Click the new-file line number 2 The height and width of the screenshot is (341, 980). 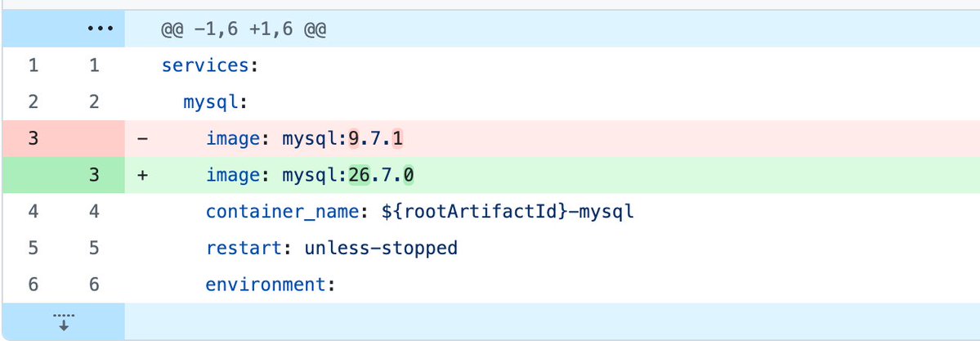coord(94,101)
